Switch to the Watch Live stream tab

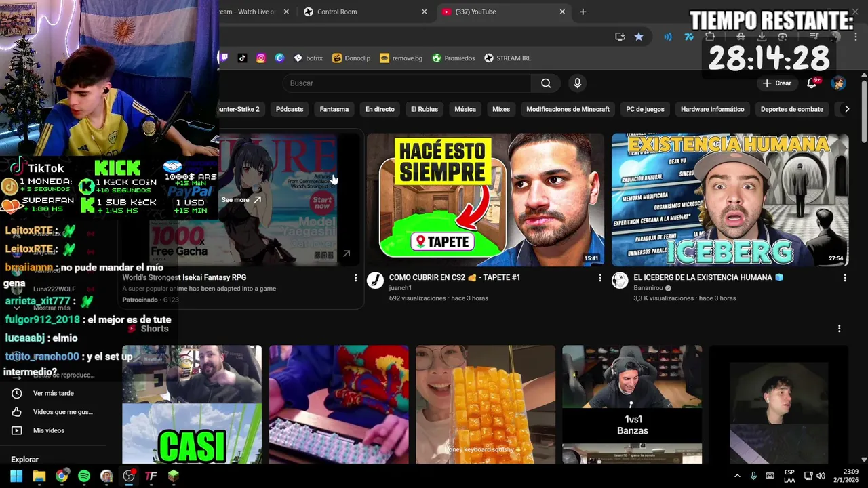coord(256,12)
